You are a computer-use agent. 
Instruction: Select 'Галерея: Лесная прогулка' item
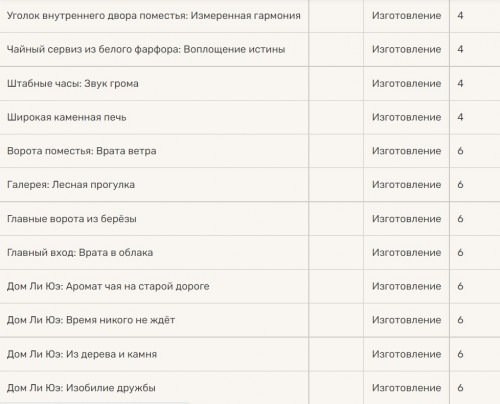[71, 185]
